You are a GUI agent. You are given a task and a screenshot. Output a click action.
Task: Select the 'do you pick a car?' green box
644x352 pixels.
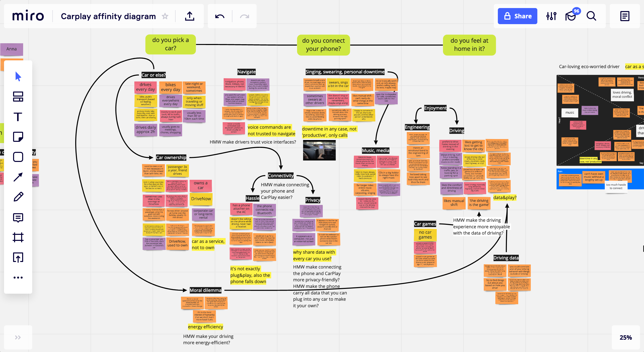171,44
